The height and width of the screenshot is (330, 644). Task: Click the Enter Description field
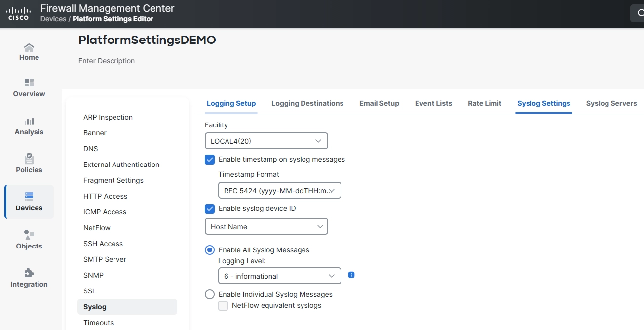107,61
